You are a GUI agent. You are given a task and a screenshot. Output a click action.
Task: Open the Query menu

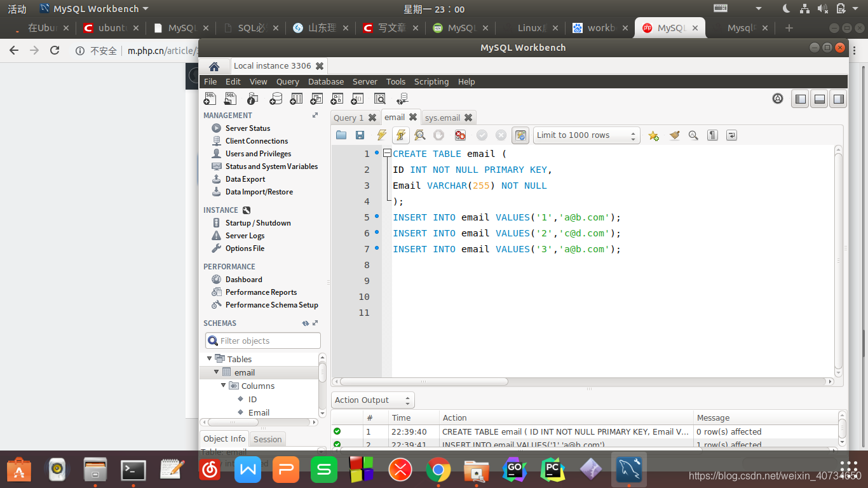pos(288,82)
